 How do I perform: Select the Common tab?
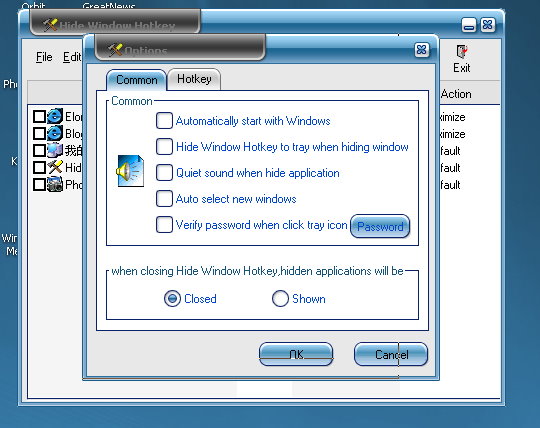click(136, 80)
